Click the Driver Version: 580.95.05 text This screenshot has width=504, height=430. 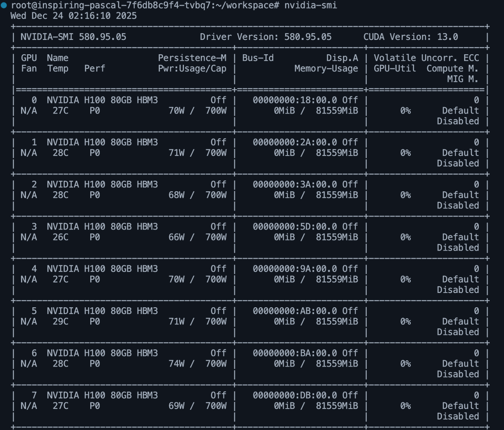tap(265, 37)
